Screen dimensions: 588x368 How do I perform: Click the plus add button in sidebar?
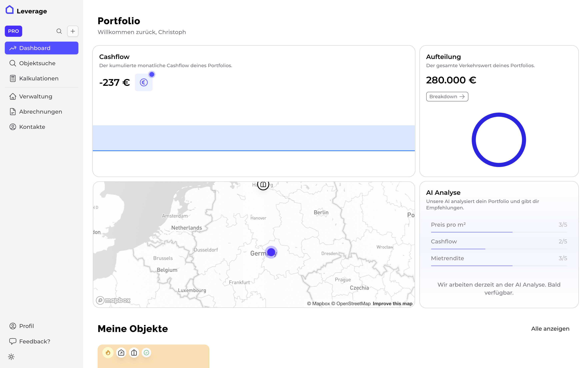click(x=73, y=31)
